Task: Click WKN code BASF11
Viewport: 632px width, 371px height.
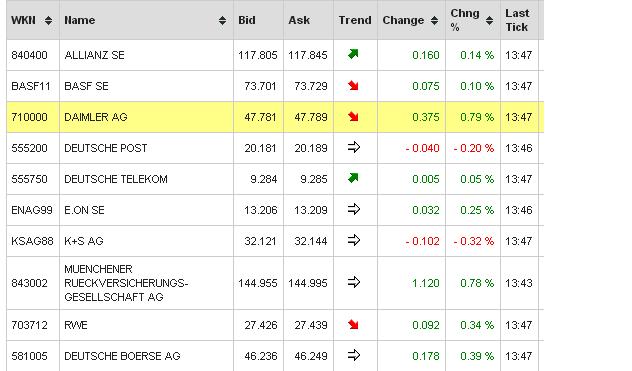Action: click(31, 86)
